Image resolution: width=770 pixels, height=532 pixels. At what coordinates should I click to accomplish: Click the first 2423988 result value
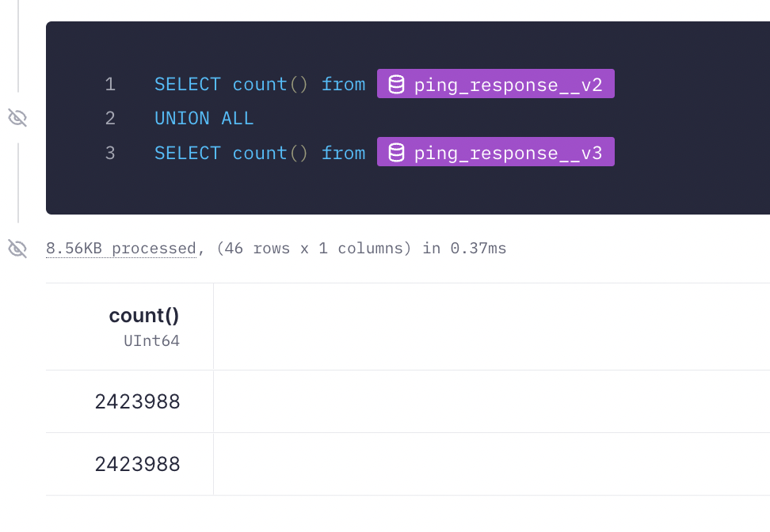click(x=137, y=401)
